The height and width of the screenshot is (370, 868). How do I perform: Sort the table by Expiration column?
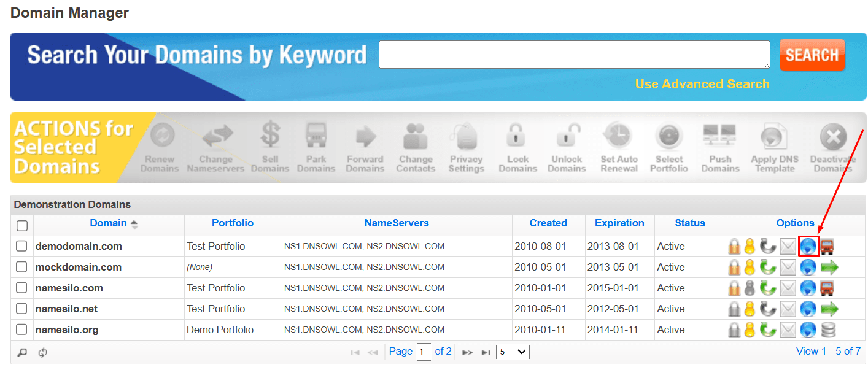[x=619, y=223]
